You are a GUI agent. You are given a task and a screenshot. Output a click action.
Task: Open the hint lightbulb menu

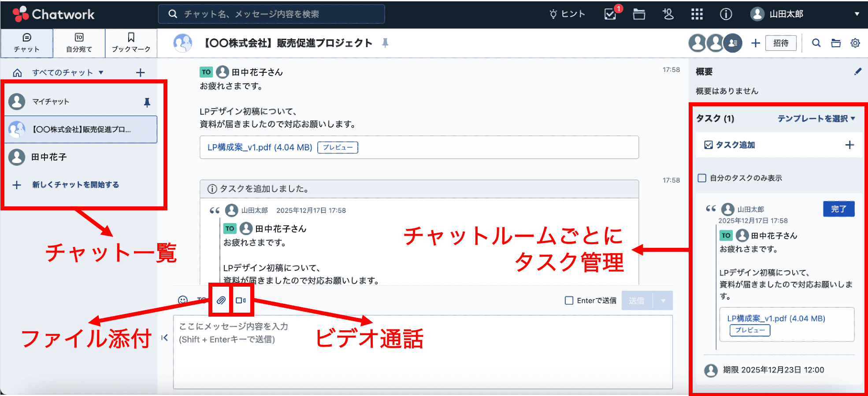(567, 14)
